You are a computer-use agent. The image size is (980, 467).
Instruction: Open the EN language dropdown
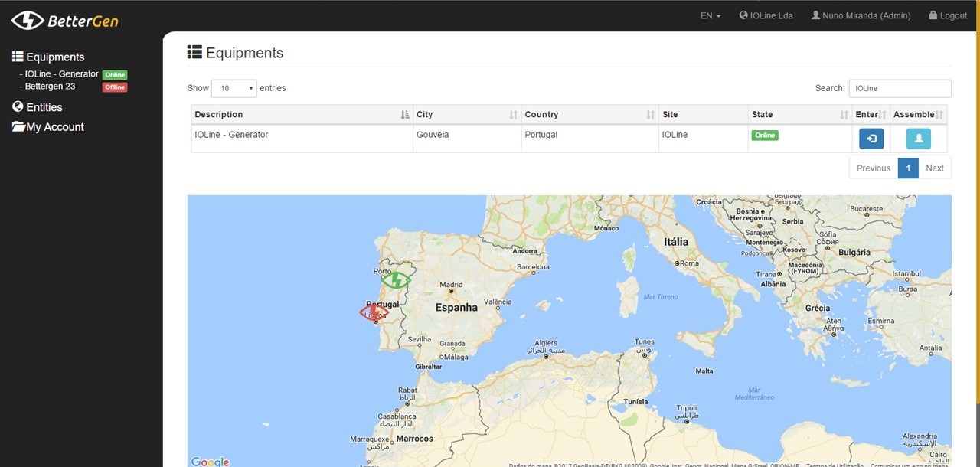[710, 15]
